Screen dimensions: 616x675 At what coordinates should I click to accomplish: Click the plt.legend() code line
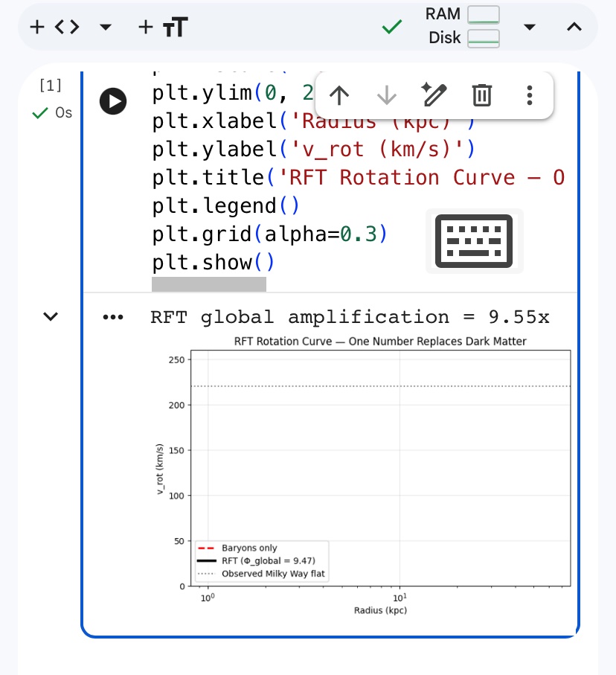coord(225,205)
